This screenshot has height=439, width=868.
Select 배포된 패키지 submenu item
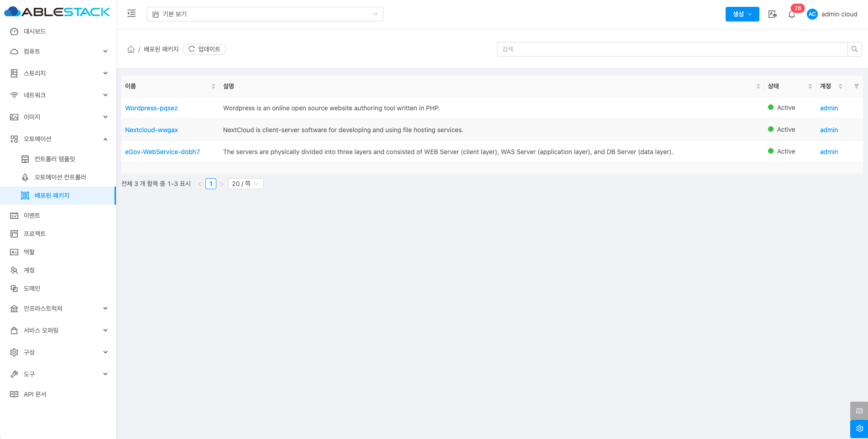click(58, 196)
